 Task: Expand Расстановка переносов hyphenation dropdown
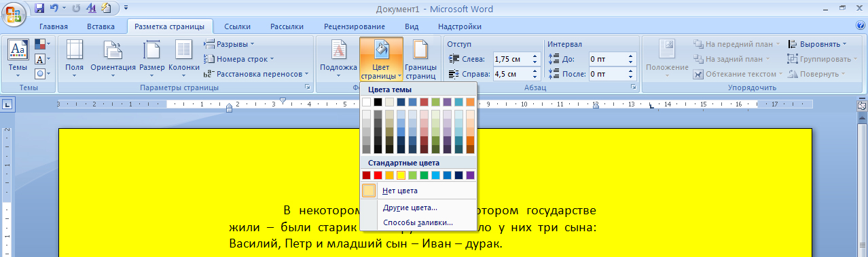point(257,73)
